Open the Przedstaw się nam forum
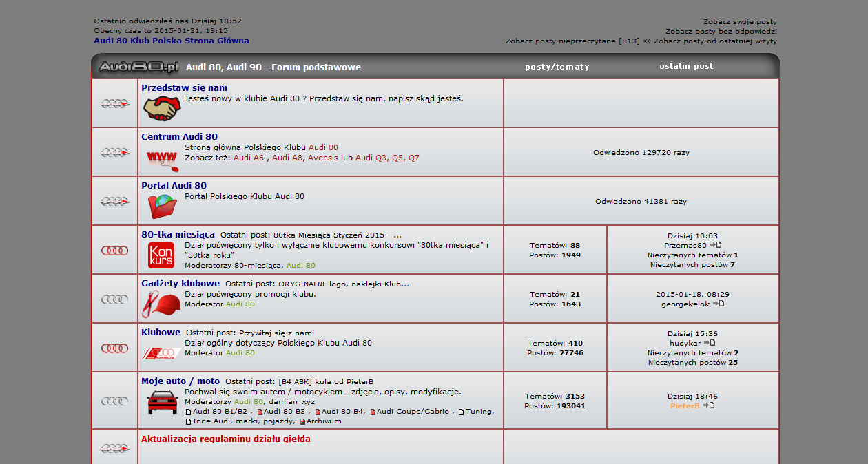The height and width of the screenshot is (464, 868). pos(184,87)
